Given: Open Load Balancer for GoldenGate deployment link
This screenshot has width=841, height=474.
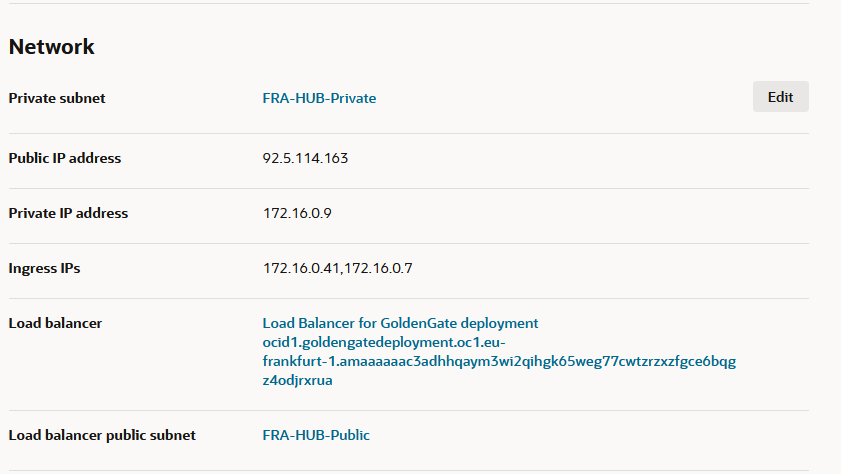Looking at the screenshot, I should pos(400,323).
